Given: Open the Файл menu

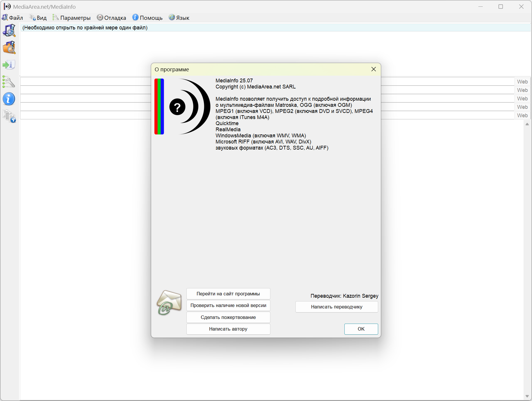Looking at the screenshot, I should coord(13,18).
